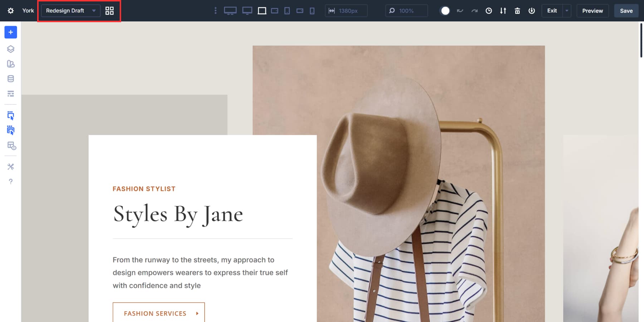This screenshot has width=644, height=322.
Task: Open the site settings gear icon
Action: pos(10,10)
